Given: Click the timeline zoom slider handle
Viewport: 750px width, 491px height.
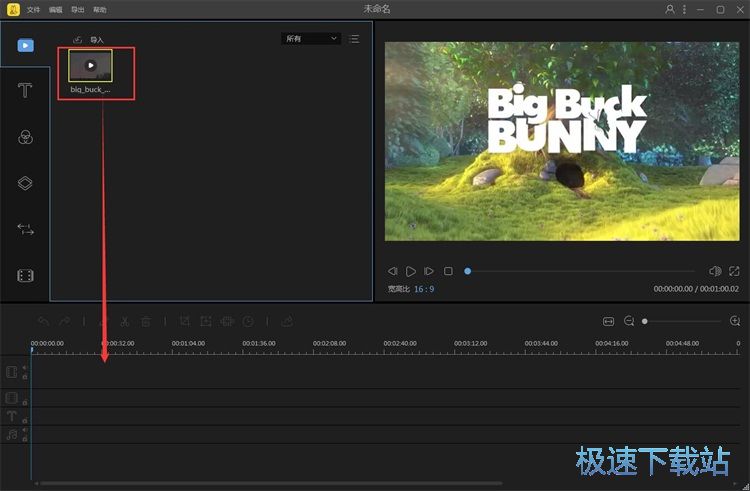Looking at the screenshot, I should 645,321.
